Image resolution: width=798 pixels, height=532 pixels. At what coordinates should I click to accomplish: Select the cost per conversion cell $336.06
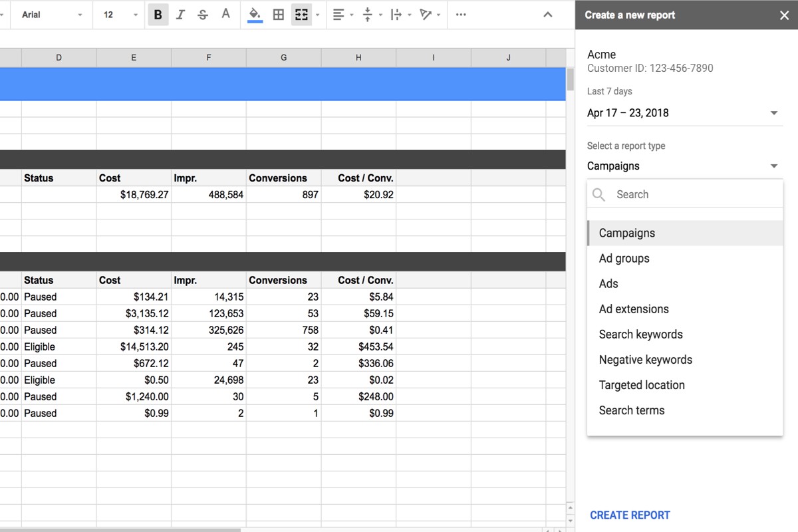click(x=358, y=364)
